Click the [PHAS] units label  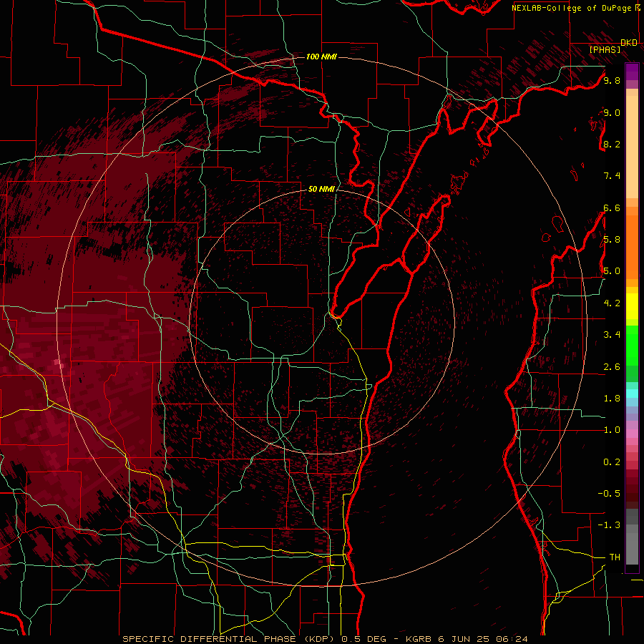click(x=605, y=49)
